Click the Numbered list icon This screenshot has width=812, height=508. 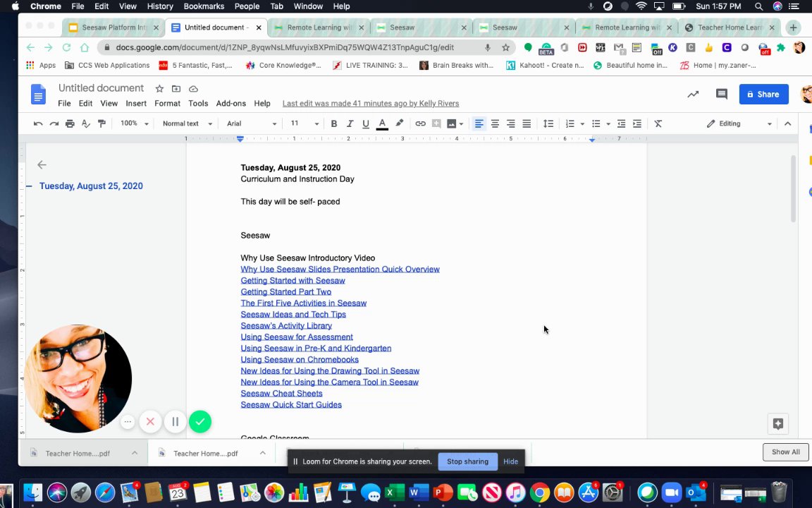click(570, 123)
